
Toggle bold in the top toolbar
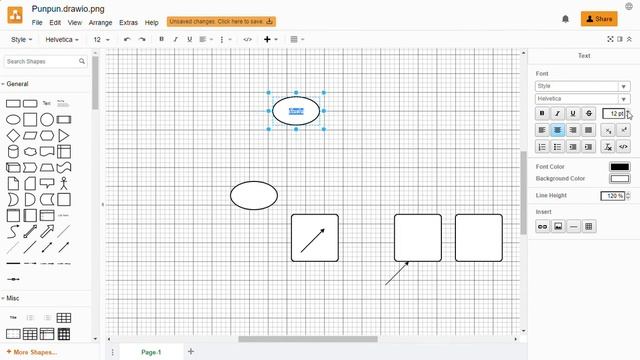(x=162, y=39)
